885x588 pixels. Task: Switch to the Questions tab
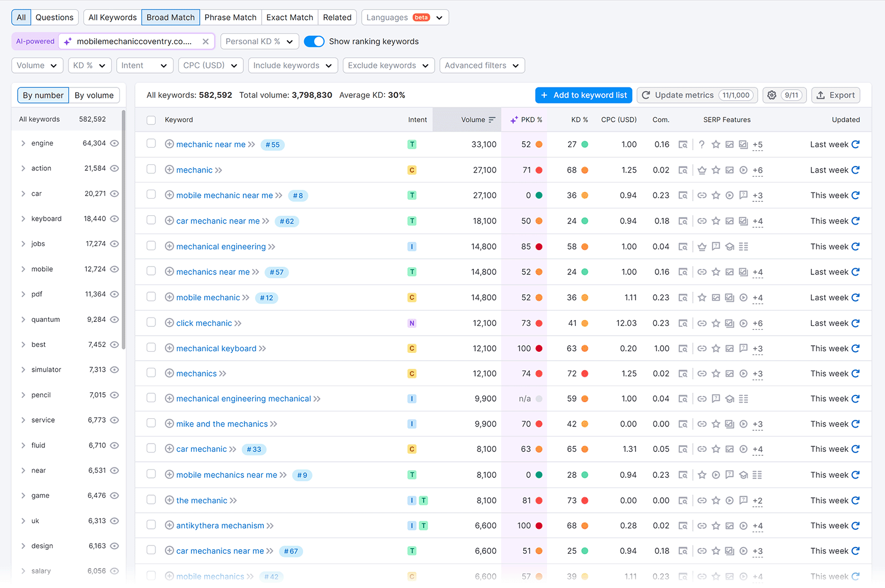coord(55,17)
